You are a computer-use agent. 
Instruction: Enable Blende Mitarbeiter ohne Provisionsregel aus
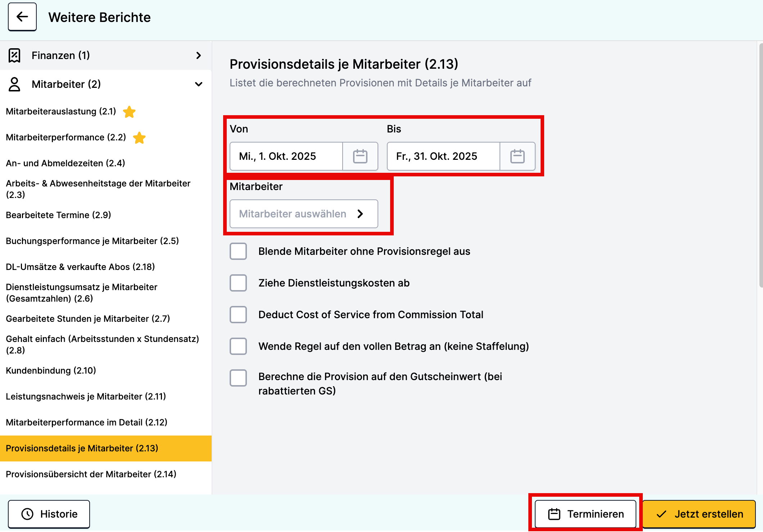(238, 251)
